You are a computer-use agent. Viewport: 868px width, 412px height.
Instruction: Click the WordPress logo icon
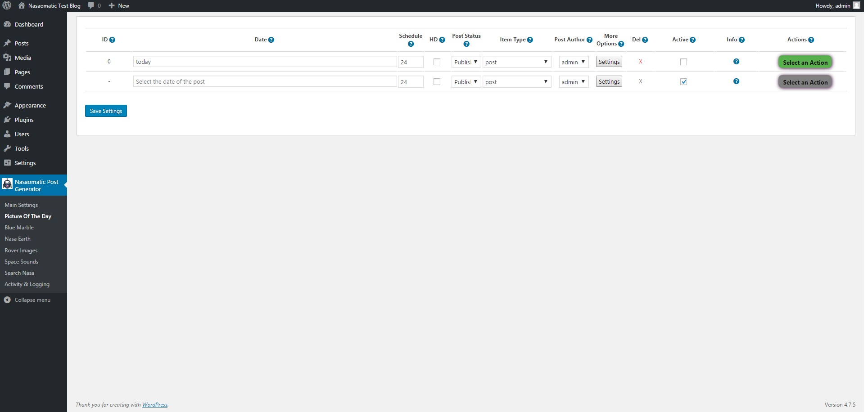(x=7, y=6)
